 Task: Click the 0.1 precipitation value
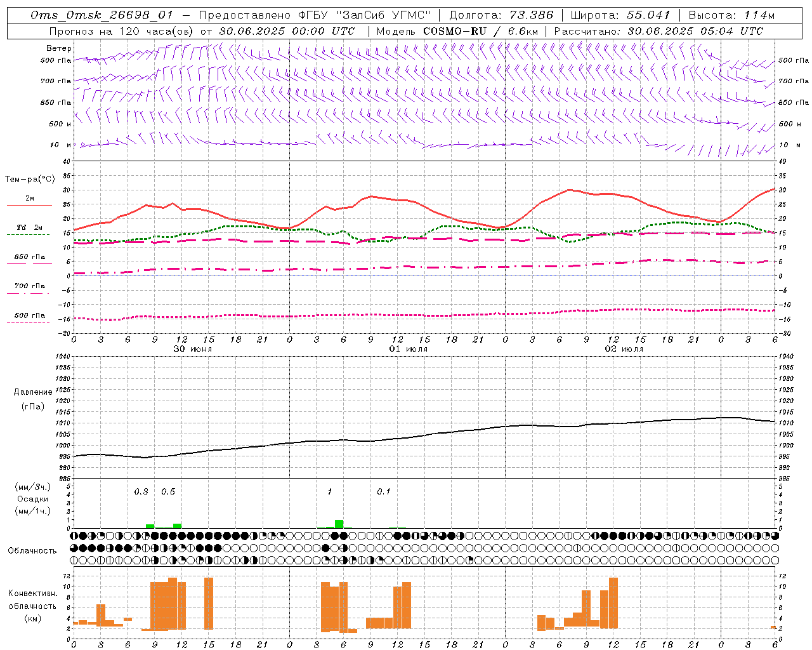pos(384,492)
